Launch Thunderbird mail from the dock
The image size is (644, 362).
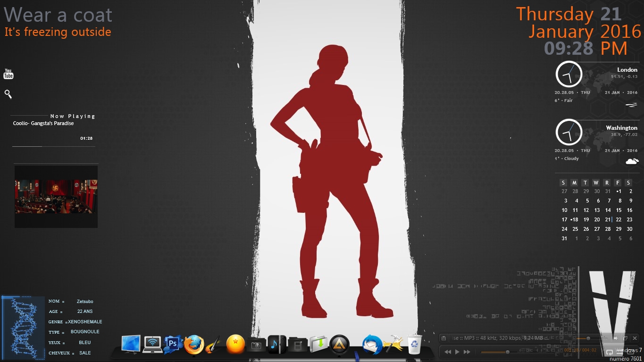coord(372,345)
